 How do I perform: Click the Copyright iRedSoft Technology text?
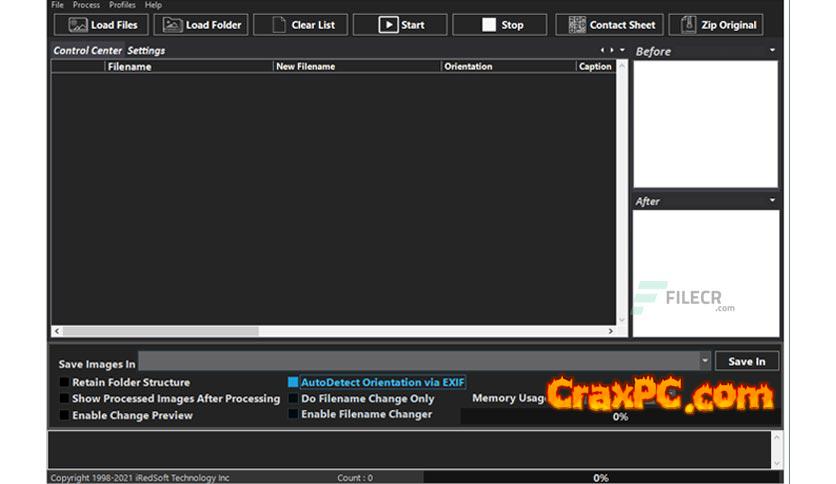(140, 478)
